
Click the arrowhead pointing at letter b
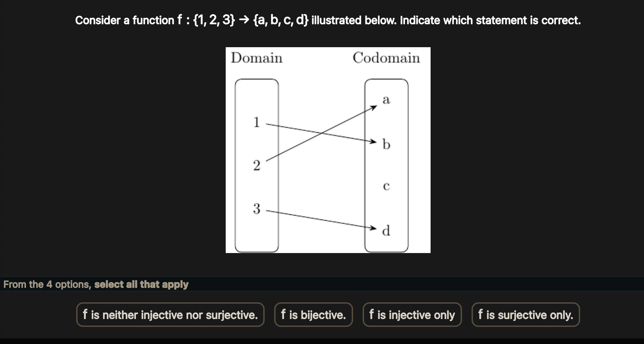[x=374, y=141]
